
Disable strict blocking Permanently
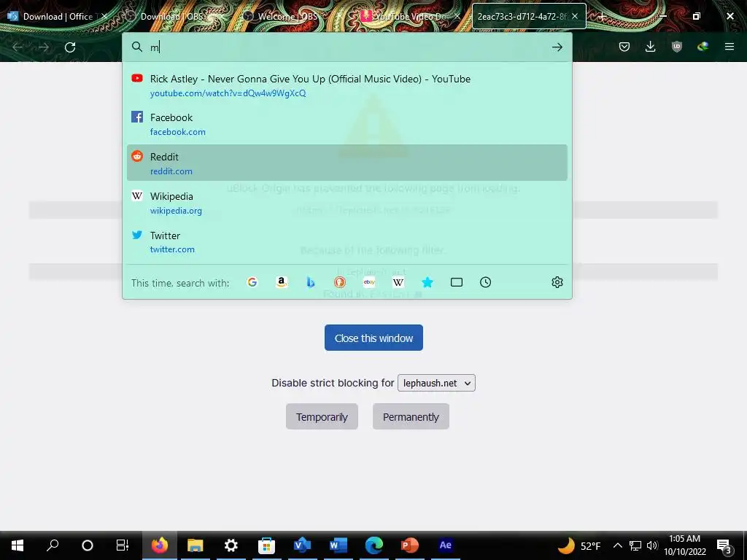point(411,416)
